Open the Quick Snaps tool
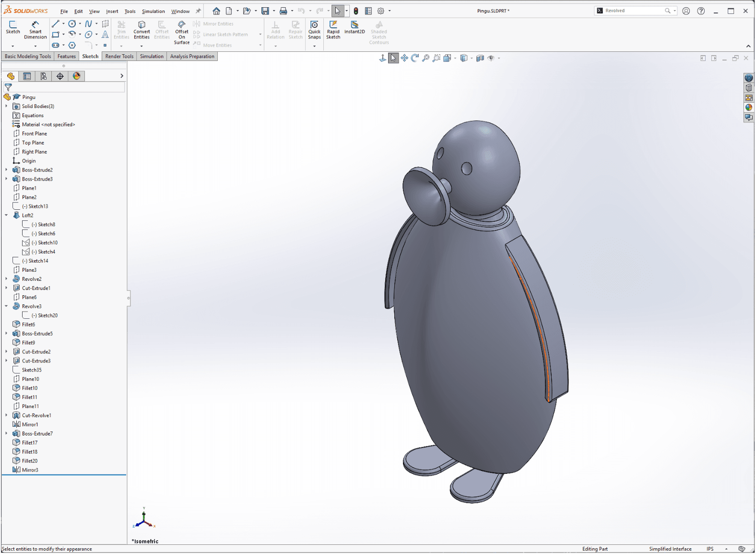The width and height of the screenshot is (756, 554). [x=314, y=30]
